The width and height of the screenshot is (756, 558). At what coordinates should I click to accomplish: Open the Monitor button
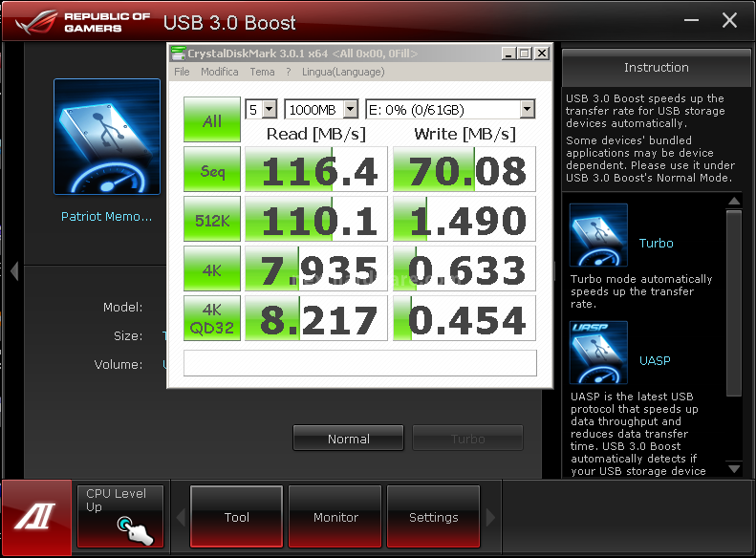click(x=335, y=517)
